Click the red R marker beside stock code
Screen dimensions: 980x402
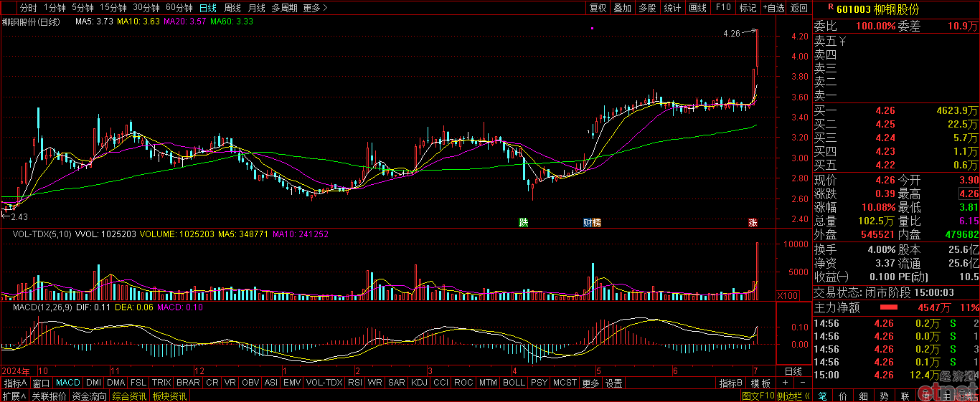[830, 7]
